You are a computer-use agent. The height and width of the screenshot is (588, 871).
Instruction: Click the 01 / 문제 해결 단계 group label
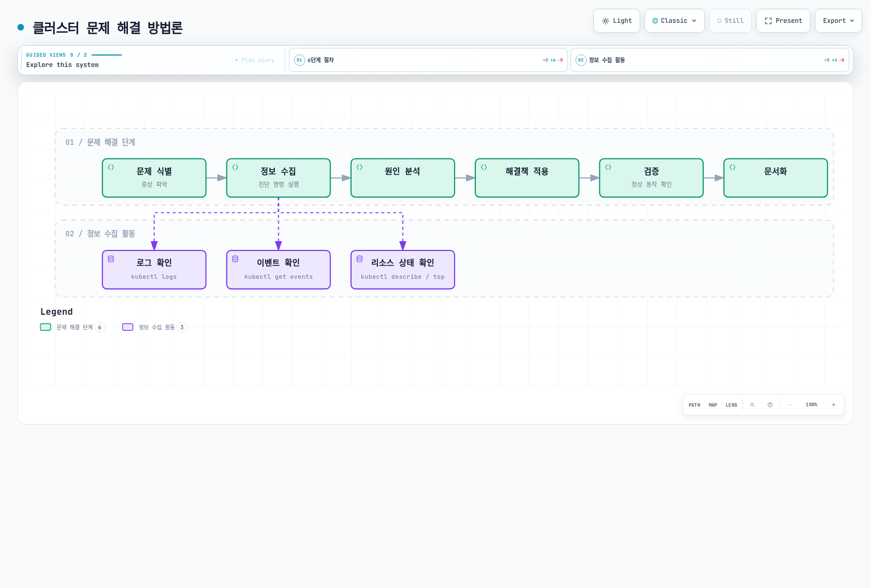[x=100, y=142]
